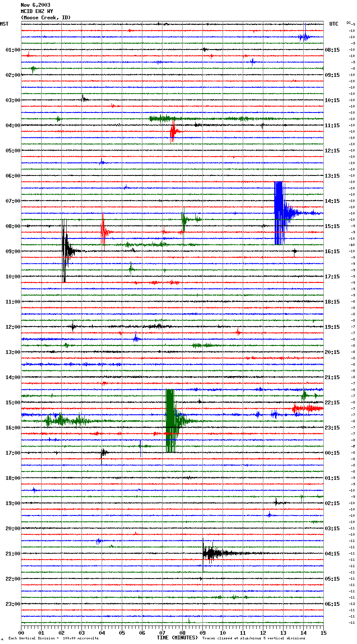Image resolution: width=357 pixels, height=644 pixels.
Task: Select minute tick 09 on time axis
Action: point(202,633)
